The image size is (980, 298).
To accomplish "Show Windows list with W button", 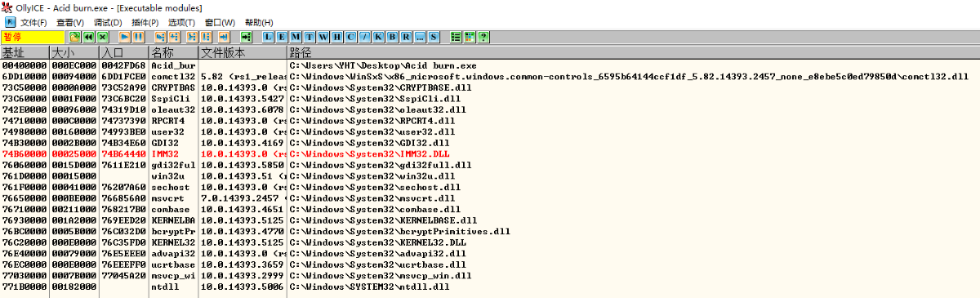I will 323,37.
